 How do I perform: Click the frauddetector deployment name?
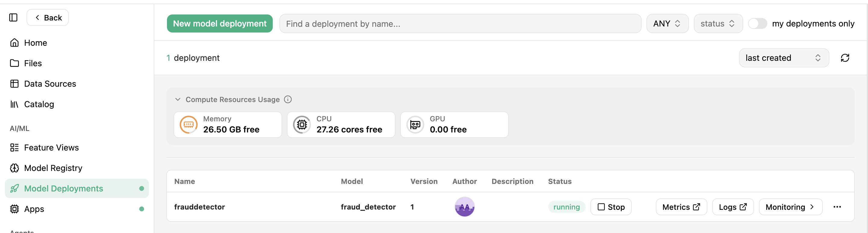point(200,207)
